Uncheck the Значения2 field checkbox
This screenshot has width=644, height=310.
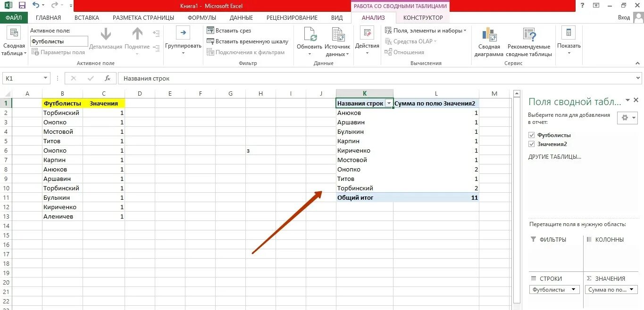coord(532,144)
